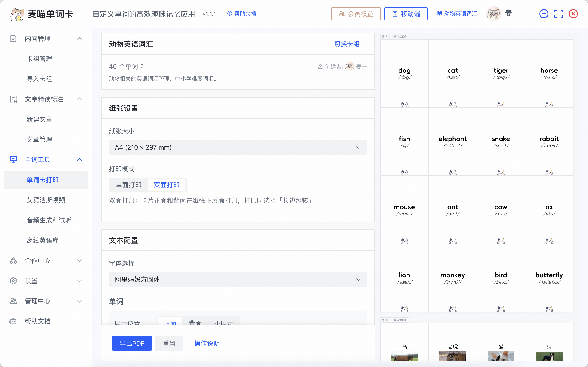Click the fullscreen icon top right
The width and height of the screenshot is (588, 367).
click(x=559, y=14)
